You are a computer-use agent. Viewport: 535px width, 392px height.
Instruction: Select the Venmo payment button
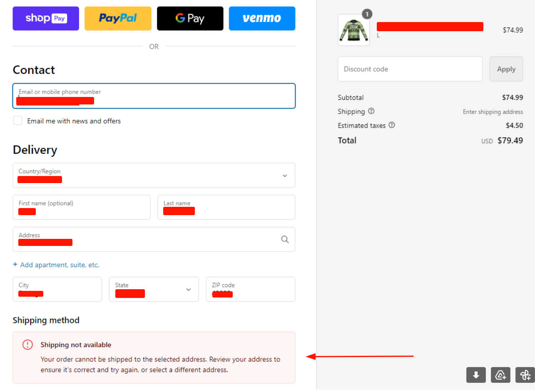tap(262, 18)
